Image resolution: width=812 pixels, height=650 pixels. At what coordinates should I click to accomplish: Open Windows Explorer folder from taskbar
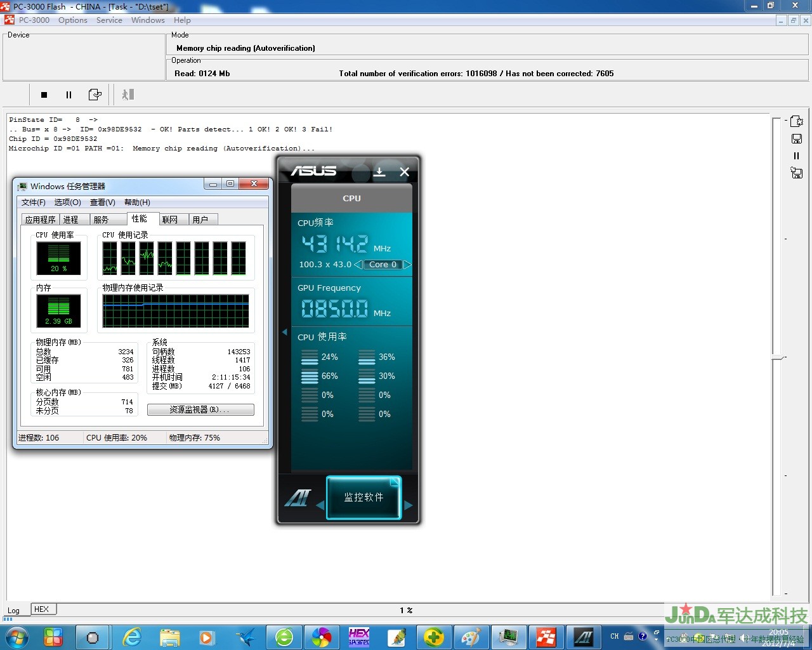170,637
